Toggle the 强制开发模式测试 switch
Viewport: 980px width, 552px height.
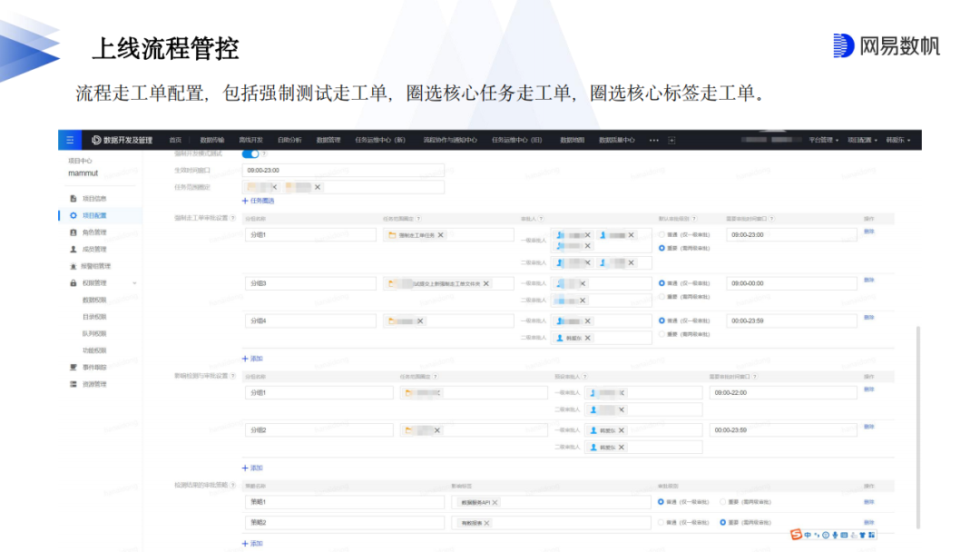pos(250,153)
